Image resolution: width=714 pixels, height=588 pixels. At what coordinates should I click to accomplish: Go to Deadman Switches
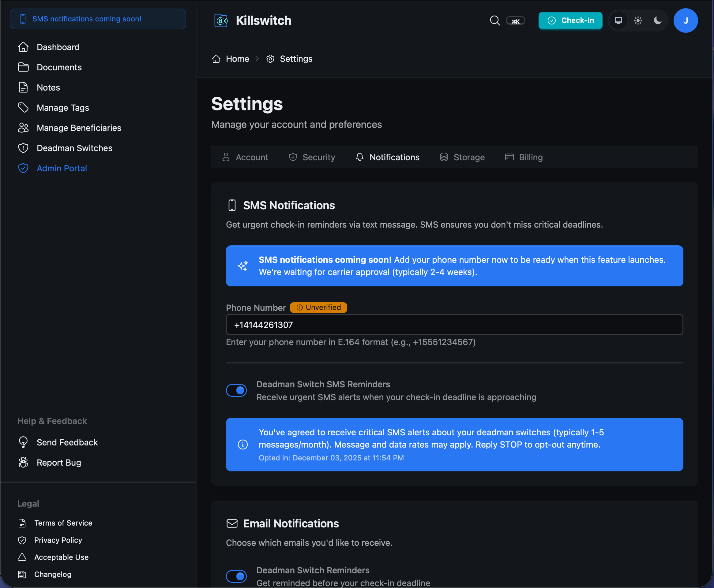point(75,148)
